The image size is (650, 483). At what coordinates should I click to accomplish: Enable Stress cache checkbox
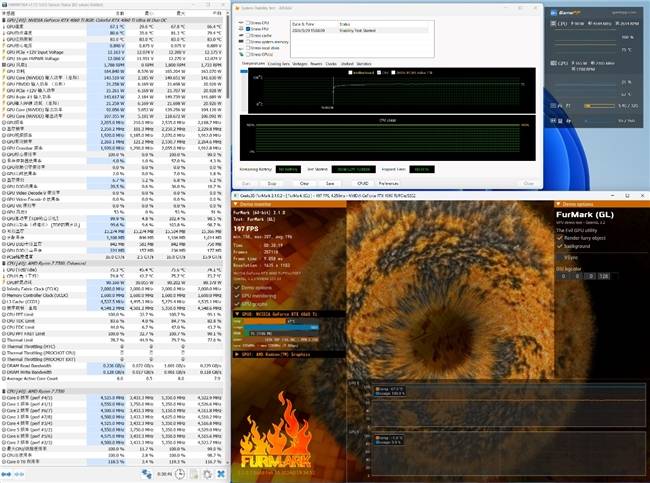tap(248, 35)
